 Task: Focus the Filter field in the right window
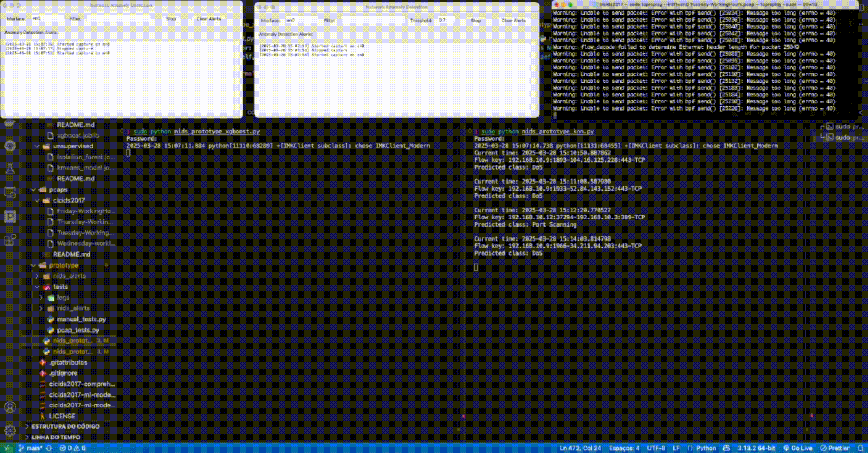click(x=373, y=20)
